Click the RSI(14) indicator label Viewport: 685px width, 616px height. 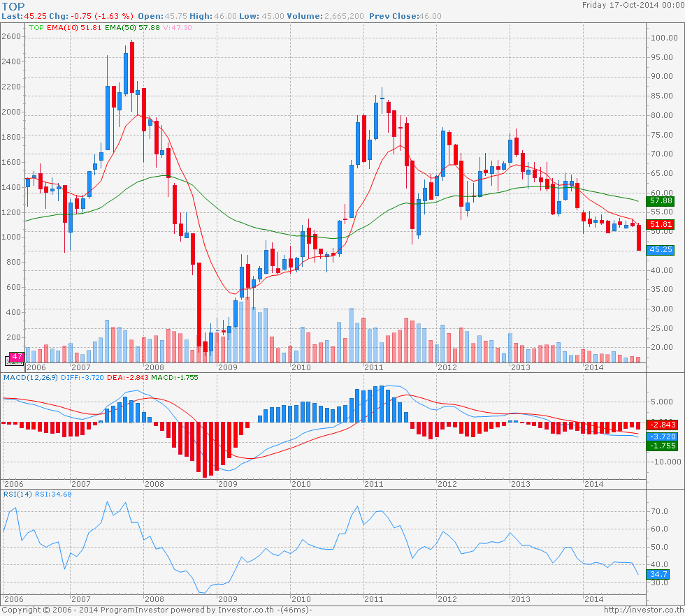click(x=17, y=494)
